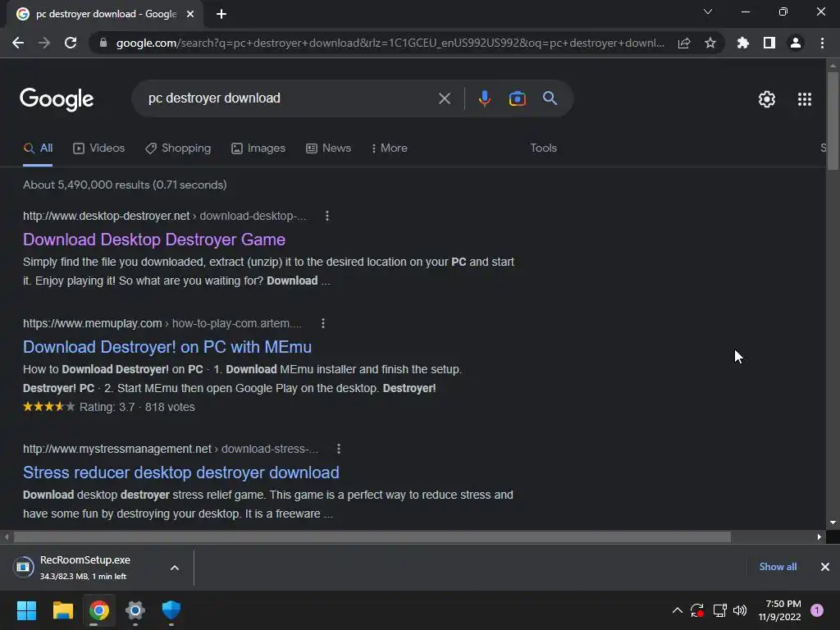Open a new browser tab

pyautogui.click(x=221, y=14)
